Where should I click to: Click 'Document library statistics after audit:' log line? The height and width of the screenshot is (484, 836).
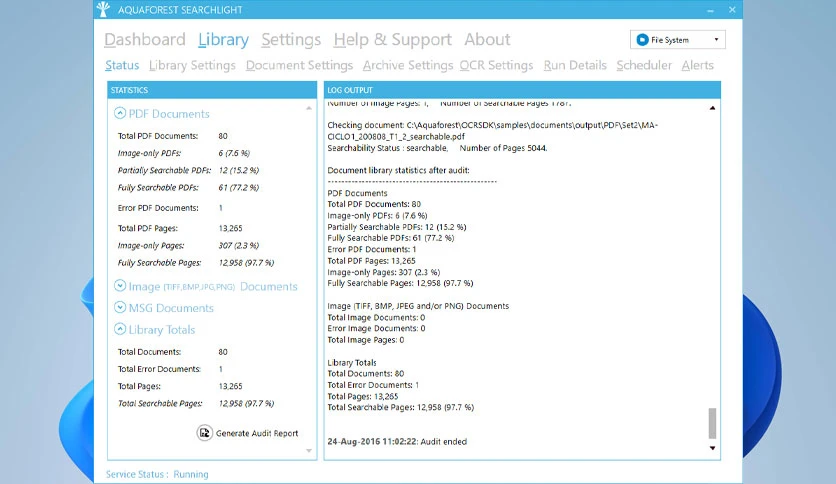(398, 170)
